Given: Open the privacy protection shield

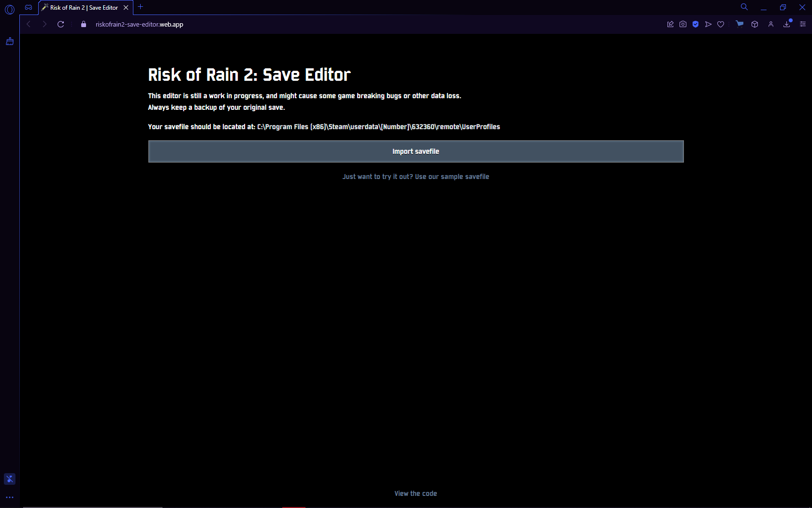Looking at the screenshot, I should pyautogui.click(x=696, y=24).
